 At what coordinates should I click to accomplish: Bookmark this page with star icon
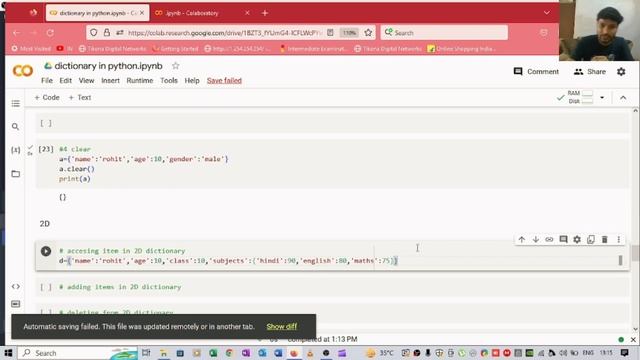point(368,33)
